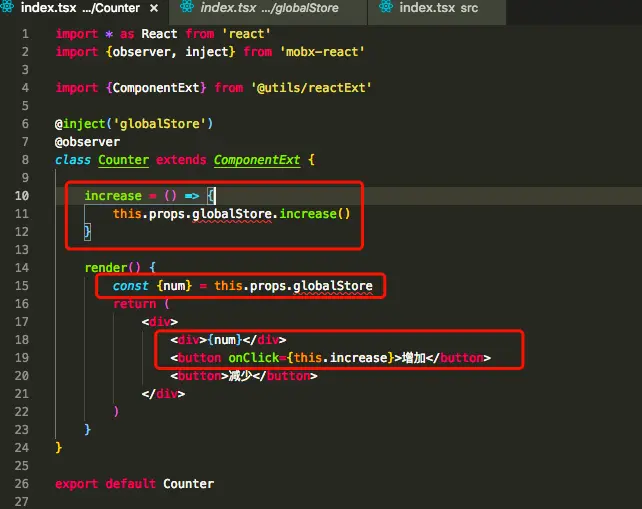This screenshot has width=642, height=509.
Task: Open the index.tsx .../globalStore tab
Action: point(269,8)
